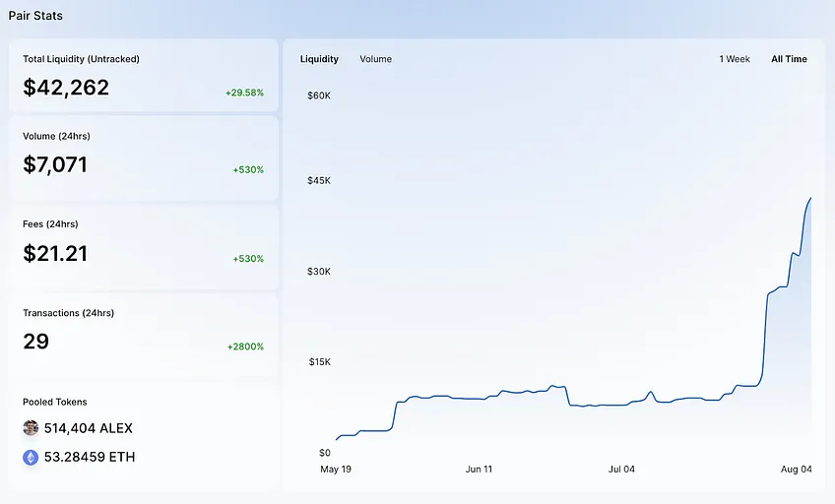
Task: Click the +29.58% liquidity change label
Action: (x=244, y=93)
